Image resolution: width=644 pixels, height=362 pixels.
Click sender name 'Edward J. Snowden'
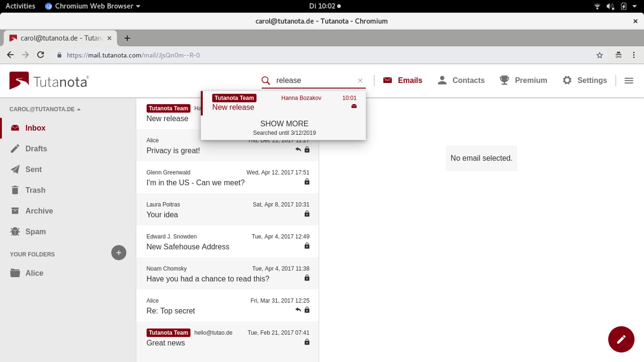(172, 237)
